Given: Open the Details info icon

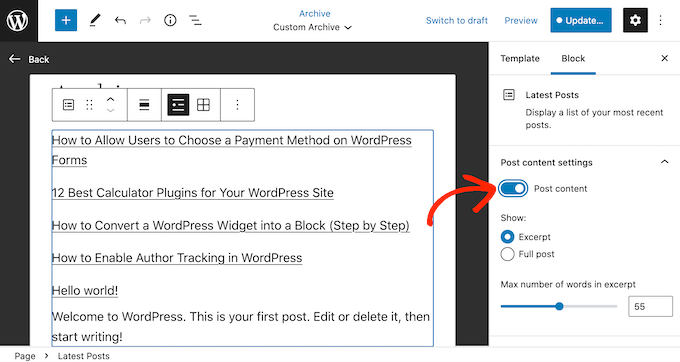Looking at the screenshot, I should point(170,20).
